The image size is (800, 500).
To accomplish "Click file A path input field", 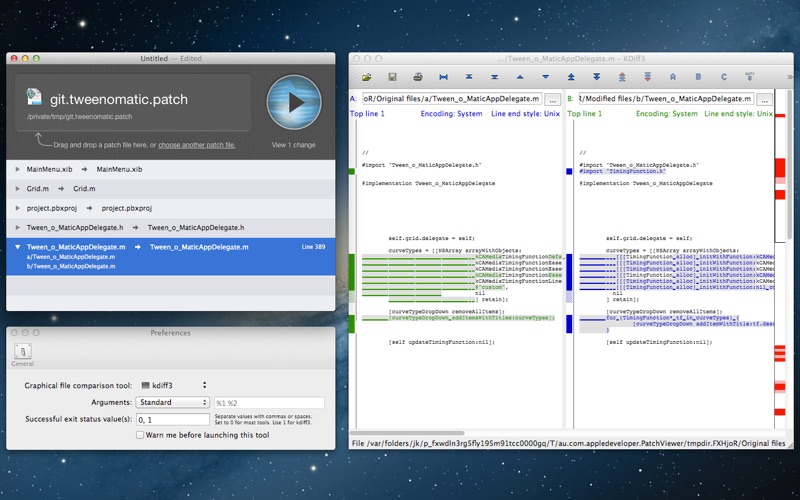I will point(452,98).
